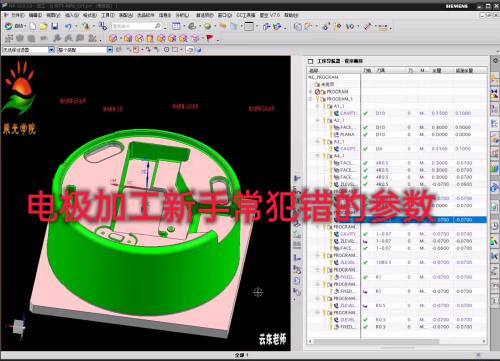Click the red flag icon in toolbar

click(x=210, y=38)
